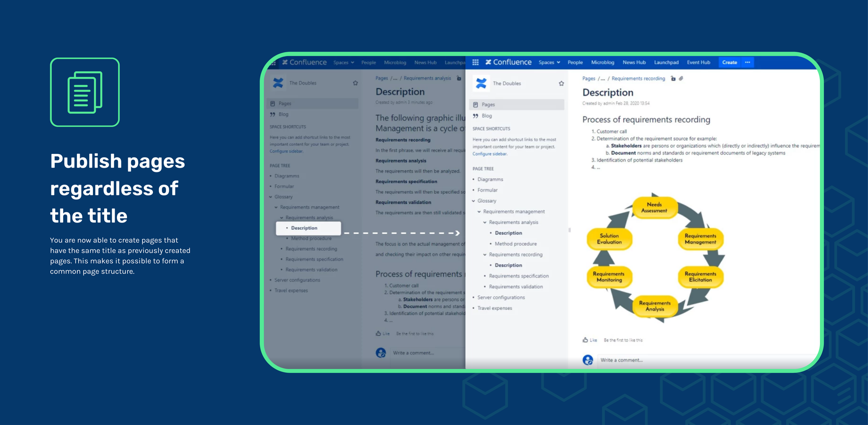The height and width of the screenshot is (425, 868).
Task: Open Description under Requirements analysis, right tree
Action: pos(508,233)
